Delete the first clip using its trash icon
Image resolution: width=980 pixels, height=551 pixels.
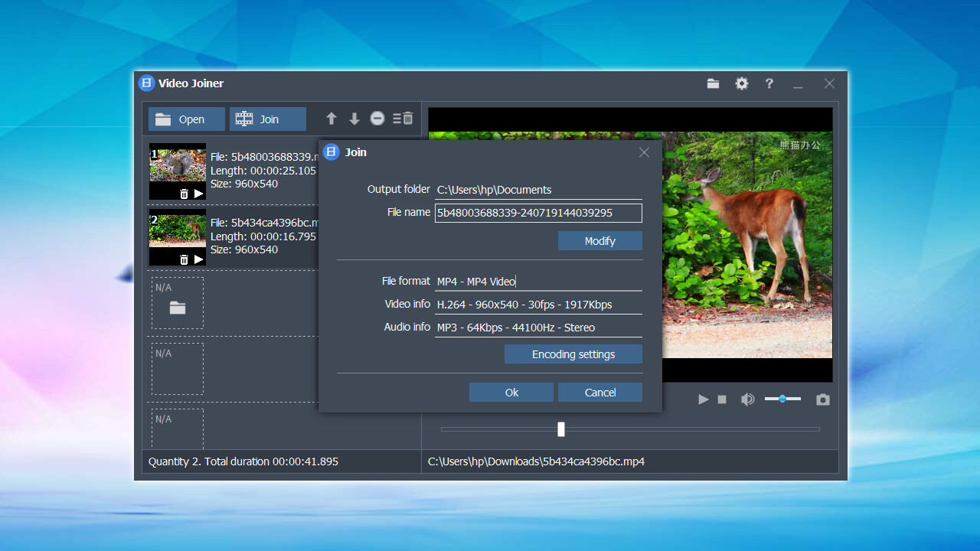pos(184,194)
